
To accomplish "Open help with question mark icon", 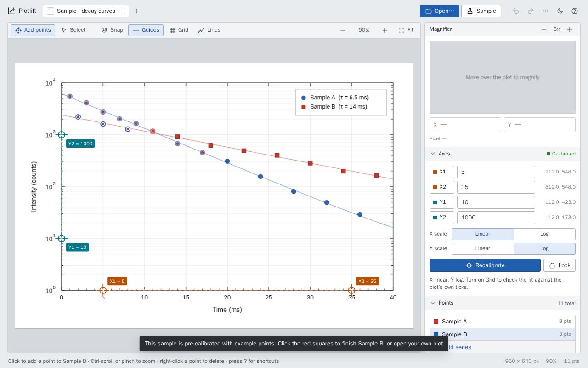I will click(x=575, y=11).
